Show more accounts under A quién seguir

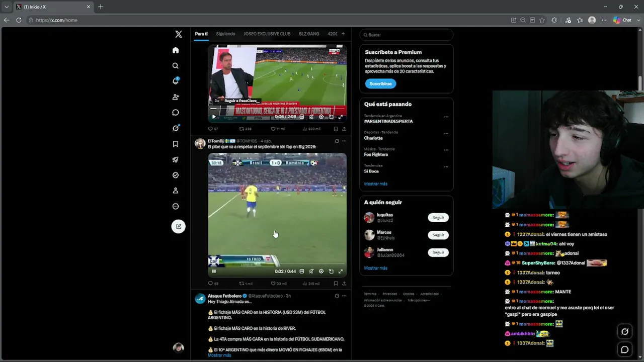(x=376, y=268)
